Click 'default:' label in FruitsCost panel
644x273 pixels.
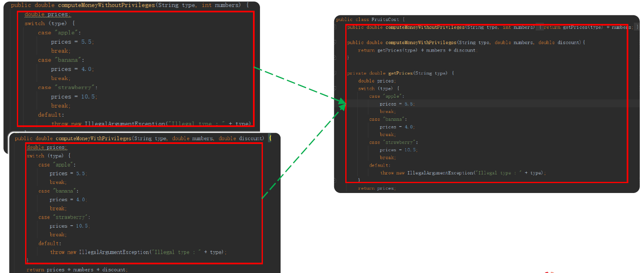coord(379,165)
